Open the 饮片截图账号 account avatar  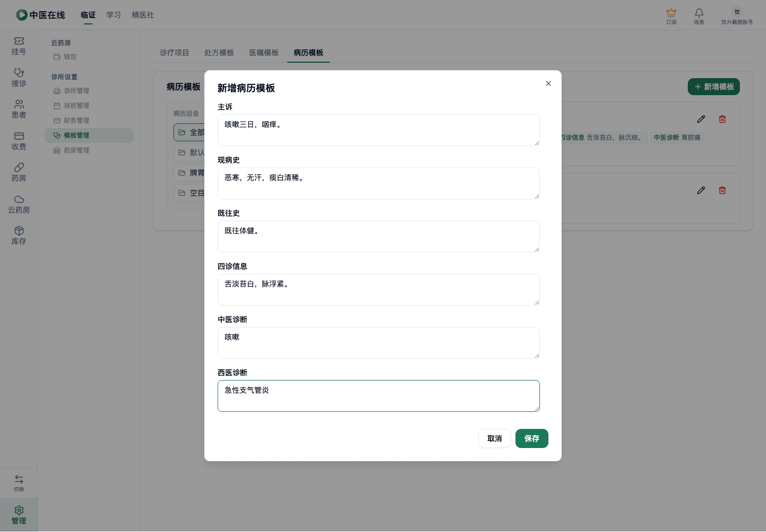pyautogui.click(x=737, y=12)
